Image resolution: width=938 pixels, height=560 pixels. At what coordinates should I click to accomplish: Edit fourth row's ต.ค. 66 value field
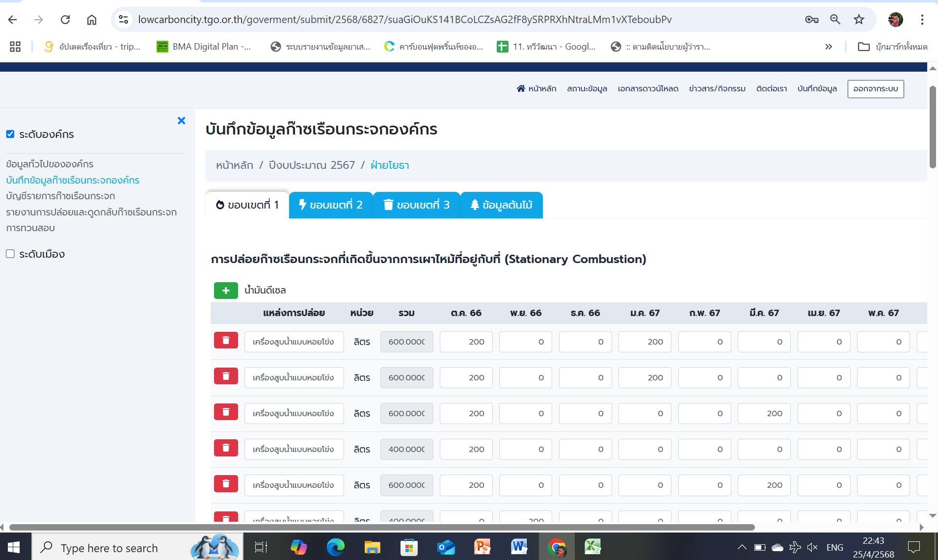pyautogui.click(x=466, y=449)
